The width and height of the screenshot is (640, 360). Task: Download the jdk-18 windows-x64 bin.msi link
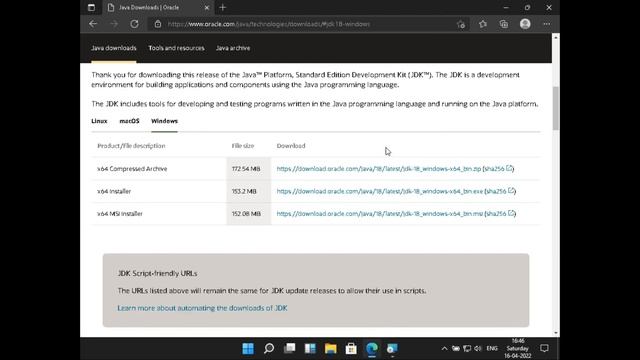380,213
